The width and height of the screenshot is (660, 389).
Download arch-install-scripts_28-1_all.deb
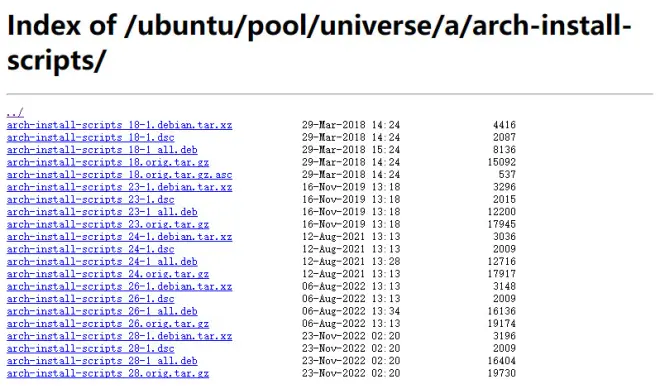[x=102, y=361]
